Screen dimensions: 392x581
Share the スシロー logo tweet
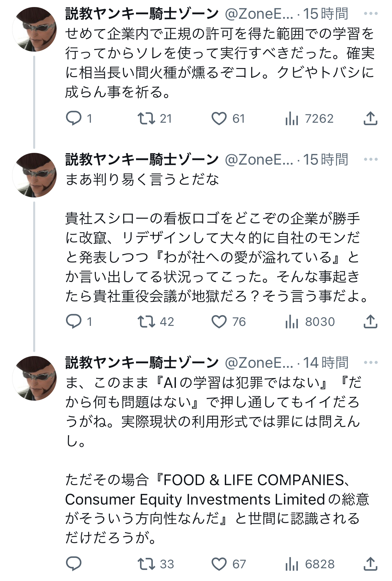[370, 322]
